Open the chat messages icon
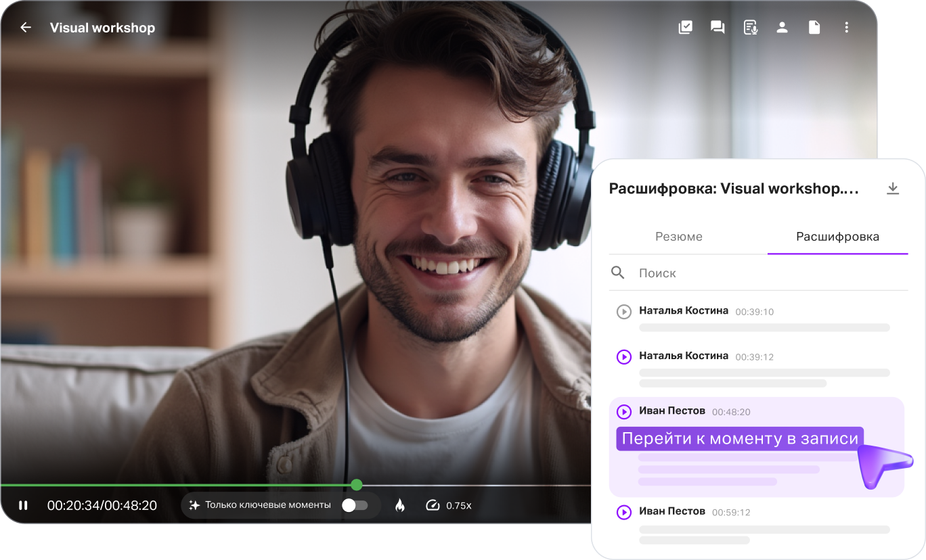Screen dimensions: 926x560 [x=718, y=28]
